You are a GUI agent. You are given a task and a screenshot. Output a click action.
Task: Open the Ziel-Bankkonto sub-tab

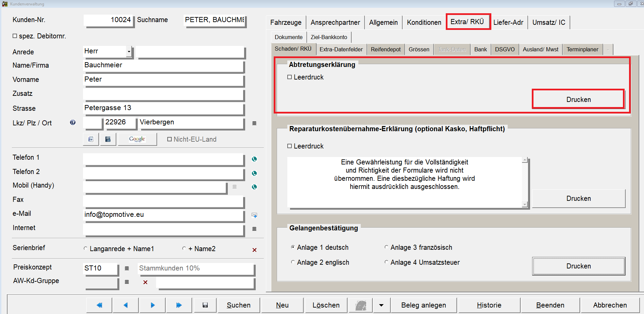tap(329, 37)
